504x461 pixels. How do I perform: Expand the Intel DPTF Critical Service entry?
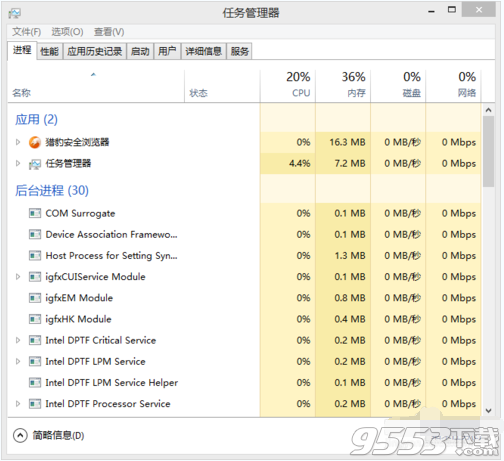[18, 340]
